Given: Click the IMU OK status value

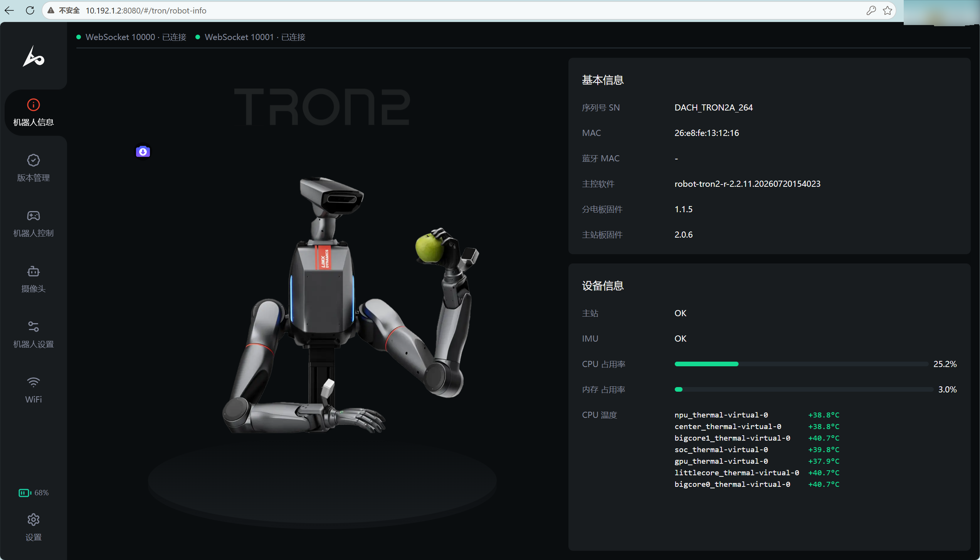Looking at the screenshot, I should (680, 339).
